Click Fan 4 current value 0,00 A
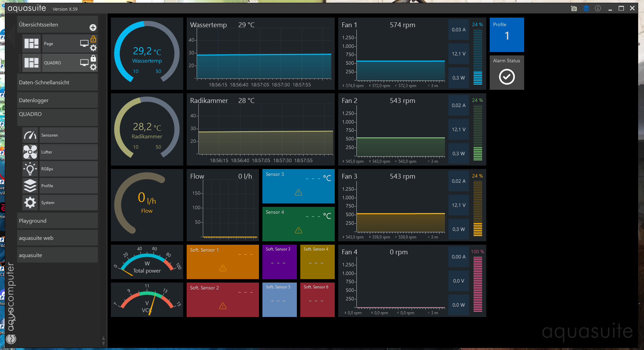The image size is (644, 350). [x=459, y=257]
